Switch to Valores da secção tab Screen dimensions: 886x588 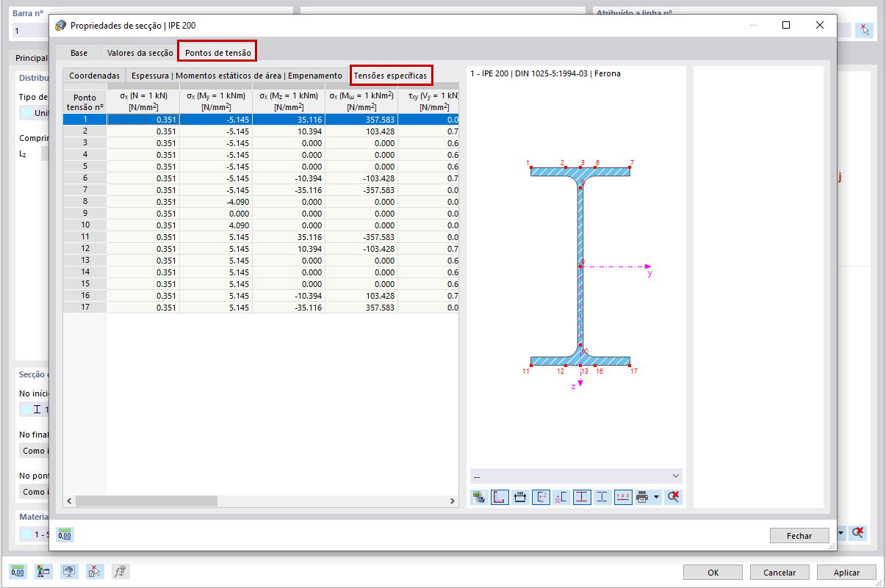tap(140, 53)
